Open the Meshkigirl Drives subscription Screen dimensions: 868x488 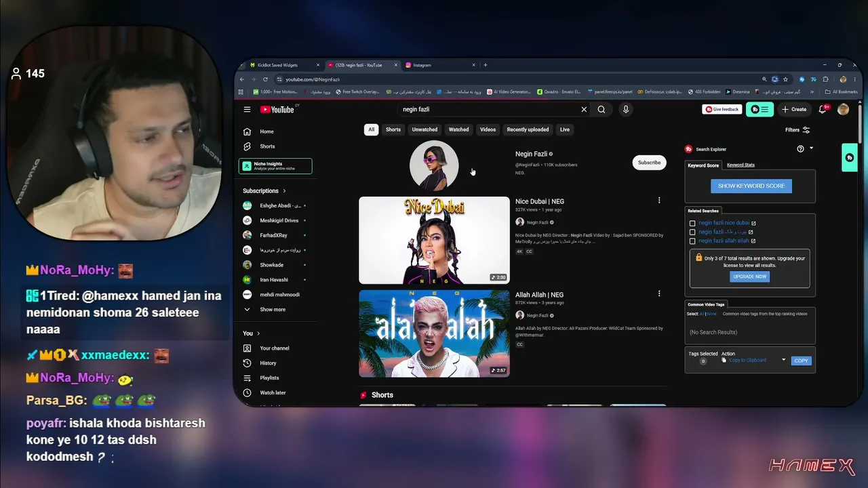point(275,220)
